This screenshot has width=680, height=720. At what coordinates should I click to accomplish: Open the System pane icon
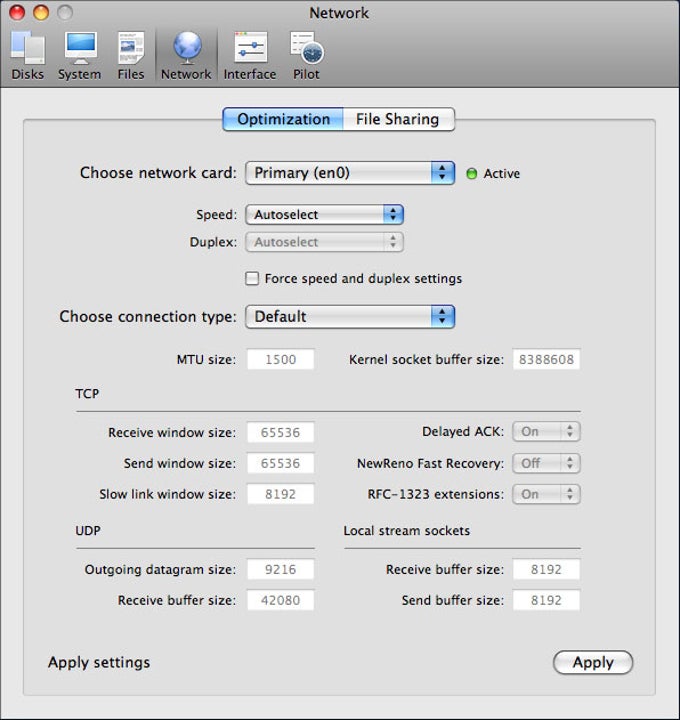79,56
